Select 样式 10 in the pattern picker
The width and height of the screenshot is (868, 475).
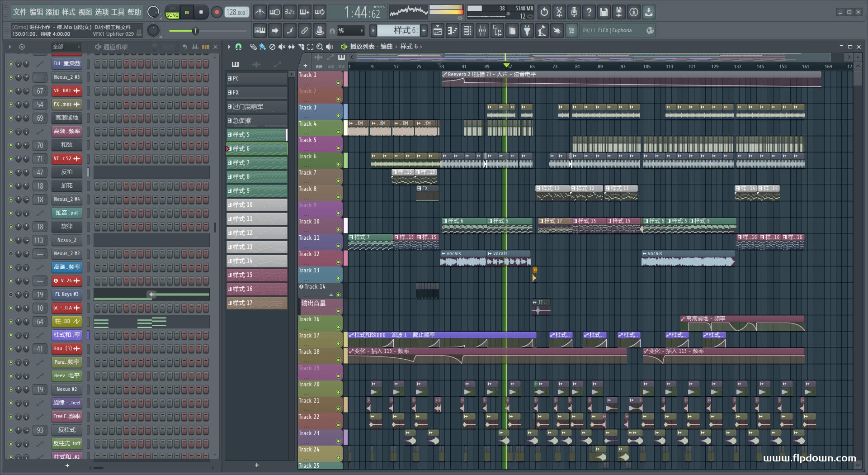(256, 205)
